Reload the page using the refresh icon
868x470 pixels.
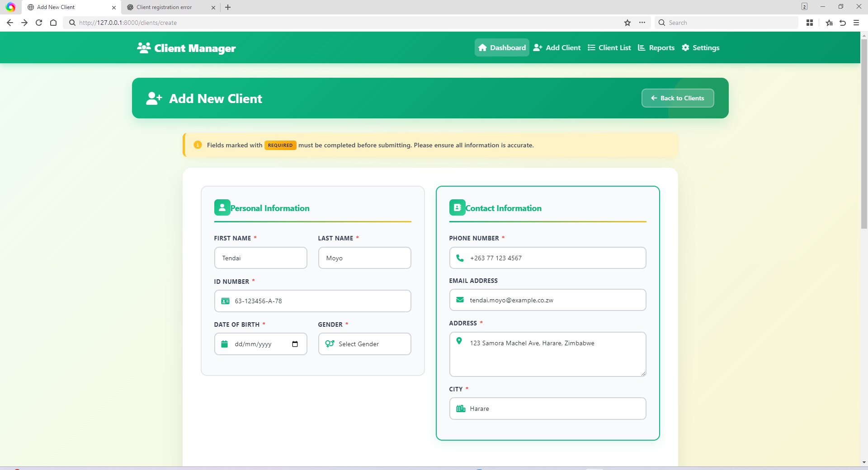point(39,23)
